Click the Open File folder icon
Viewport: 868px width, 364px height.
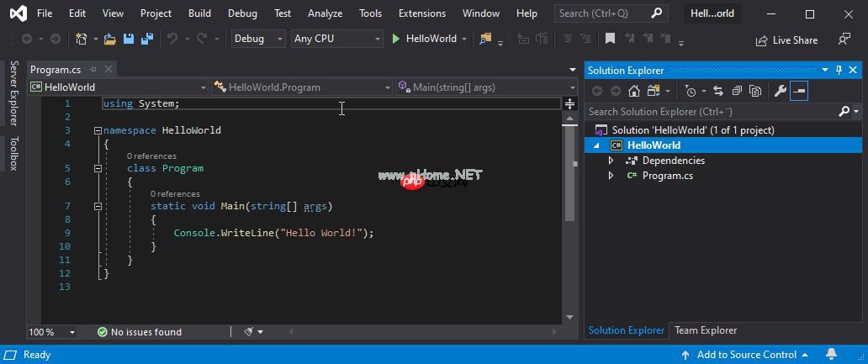110,39
